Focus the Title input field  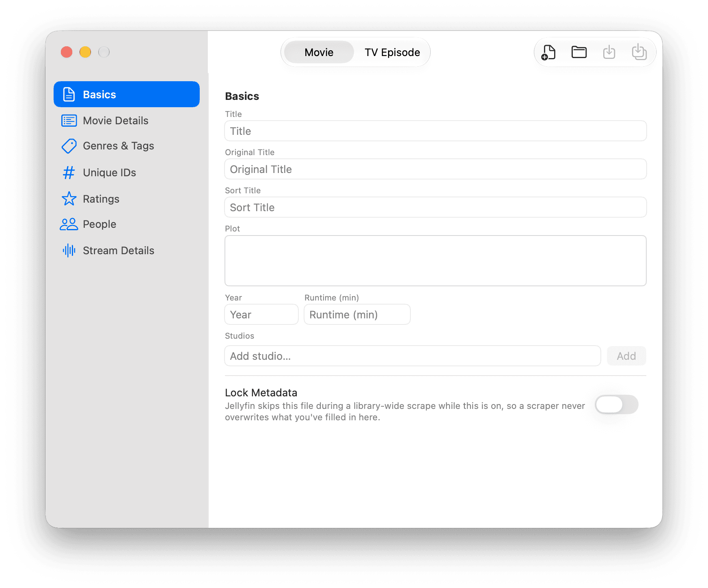point(436,131)
